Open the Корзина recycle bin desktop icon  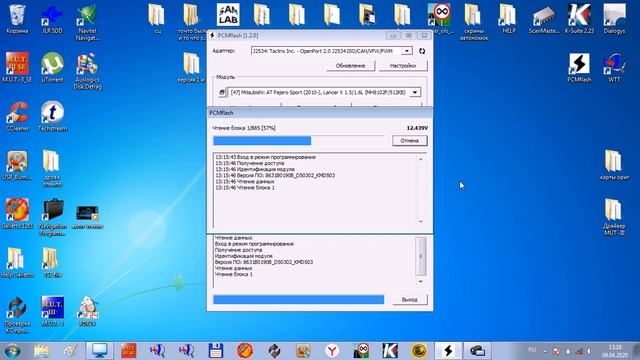coord(17,19)
